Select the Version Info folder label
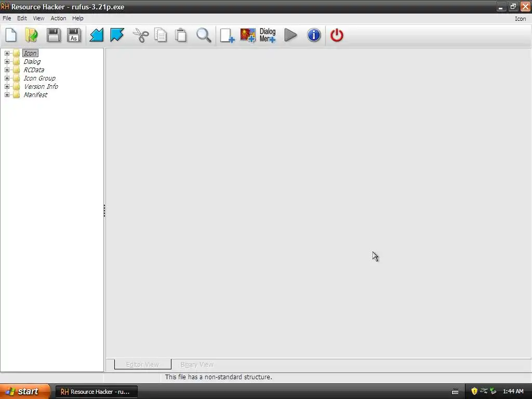Screen dimensions: 532x399 pyautogui.click(x=41, y=87)
